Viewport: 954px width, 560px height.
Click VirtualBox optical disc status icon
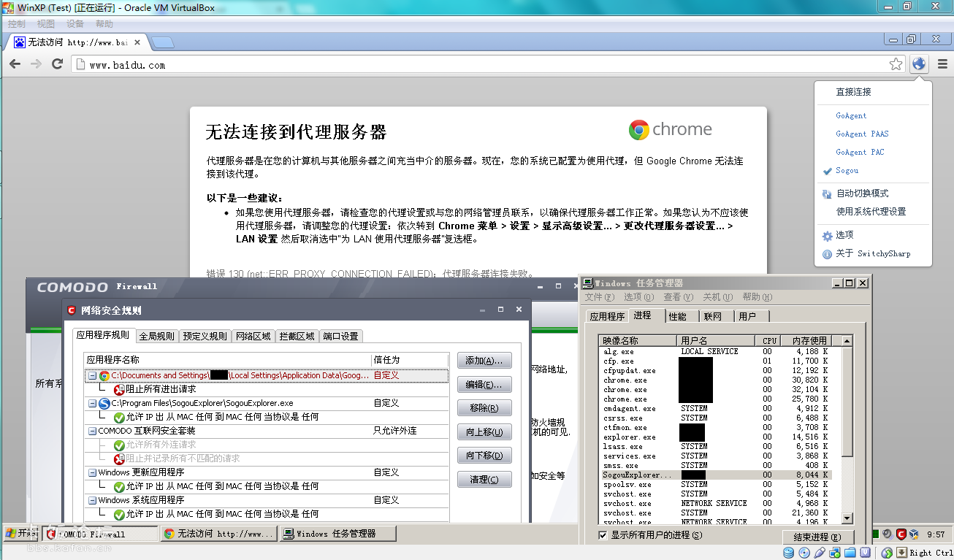pyautogui.click(x=806, y=552)
